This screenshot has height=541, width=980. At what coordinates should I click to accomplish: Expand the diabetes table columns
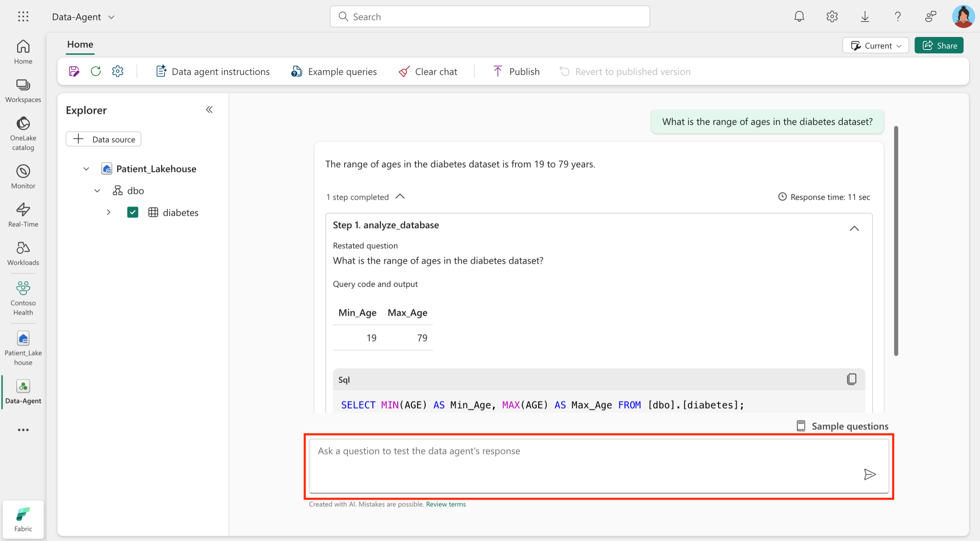tap(109, 212)
